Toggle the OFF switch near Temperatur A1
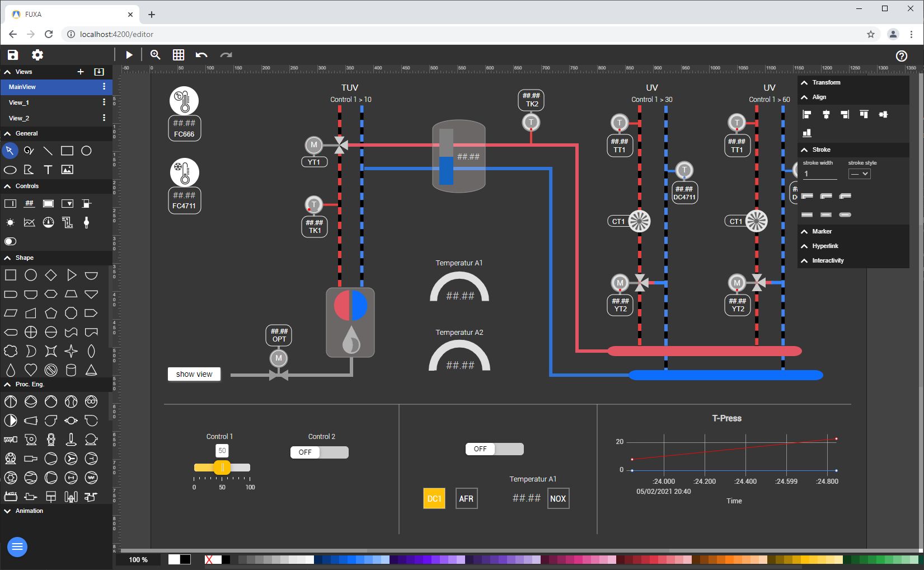Viewport: 924px width, 570px height. [x=494, y=448]
